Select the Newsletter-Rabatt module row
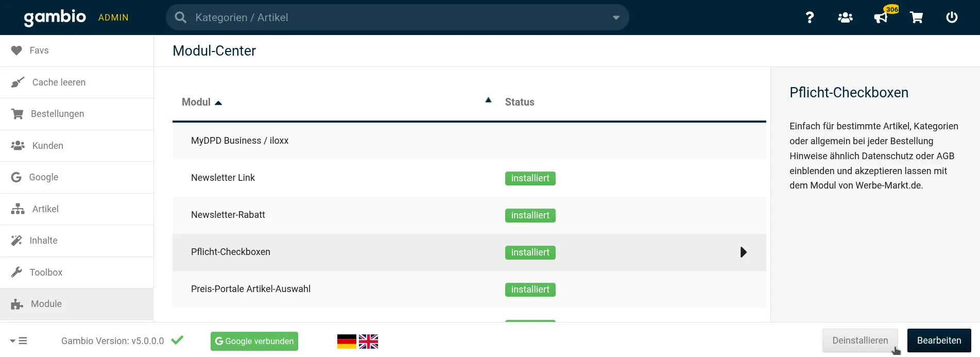The image size is (980, 357). (228, 215)
